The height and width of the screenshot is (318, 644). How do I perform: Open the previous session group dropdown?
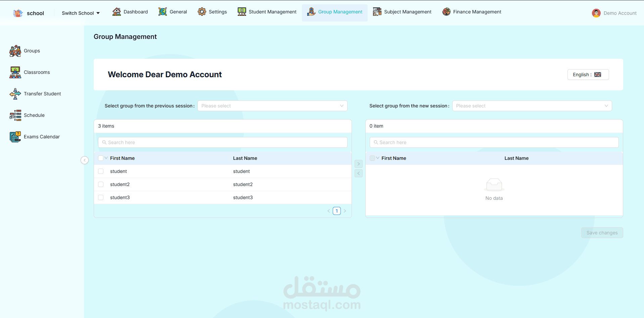coord(272,106)
